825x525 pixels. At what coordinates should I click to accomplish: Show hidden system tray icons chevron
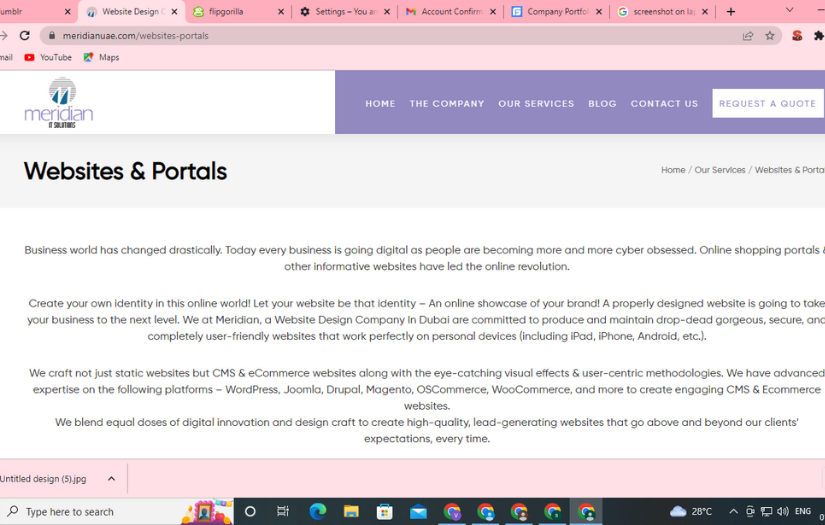pos(733,511)
